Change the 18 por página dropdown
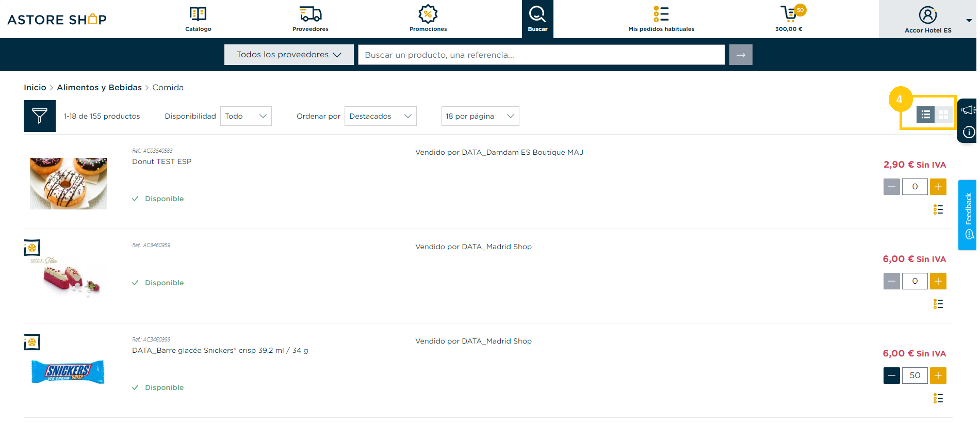The height and width of the screenshot is (423, 980). point(480,116)
